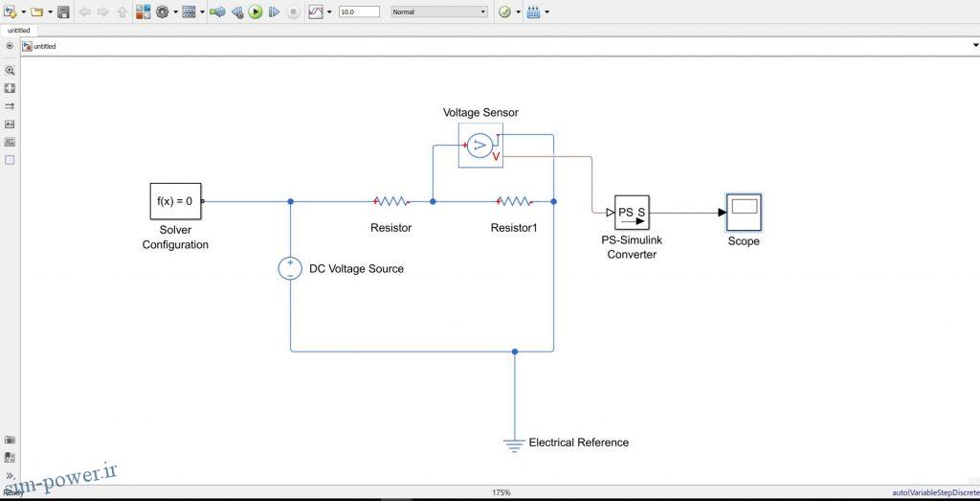This screenshot has height=501, width=980.
Task: Click the Scope block in the diagram
Action: pos(744,212)
